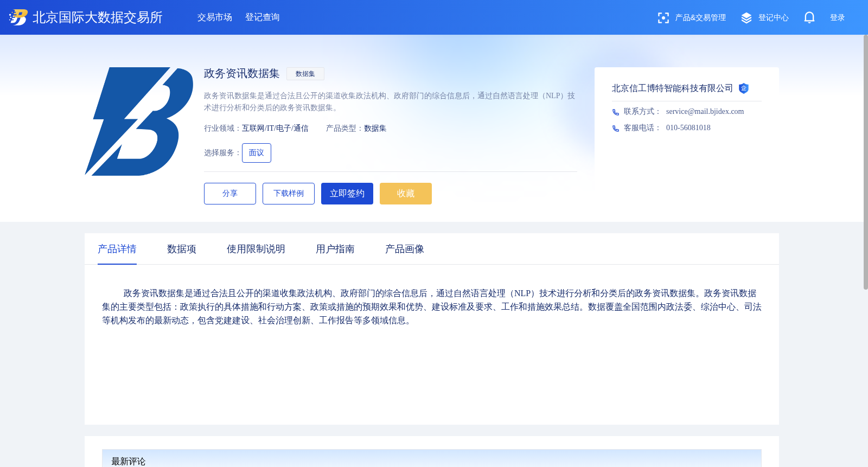Click the 收藏 button
The image size is (868, 467).
click(x=406, y=194)
